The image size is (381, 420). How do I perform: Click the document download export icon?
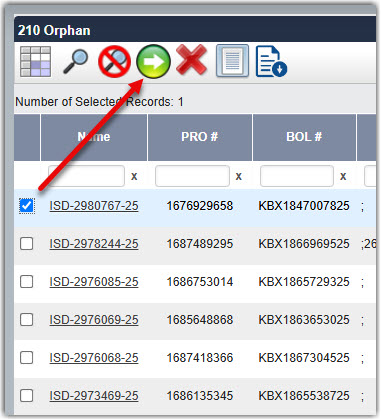point(271,61)
